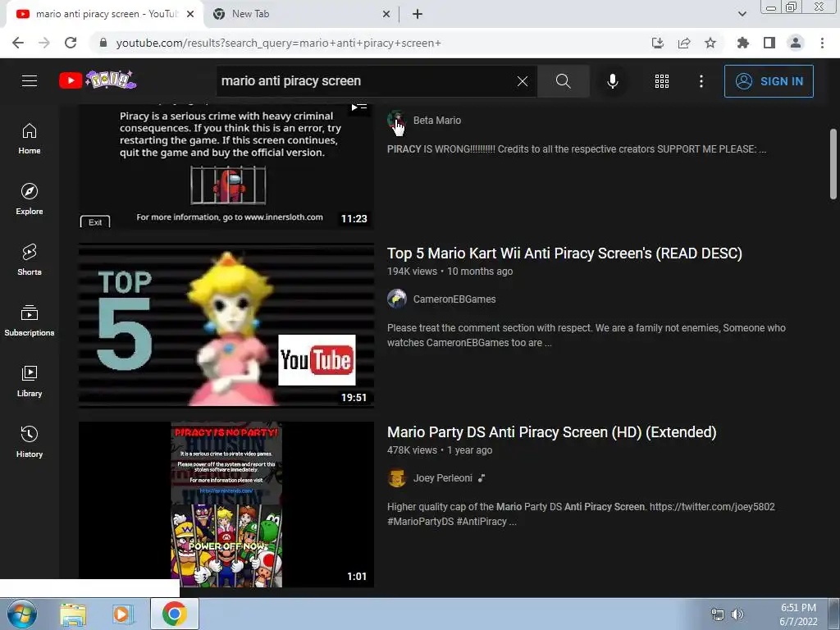
Task: Open the YouTube apps grid
Action: point(662,81)
